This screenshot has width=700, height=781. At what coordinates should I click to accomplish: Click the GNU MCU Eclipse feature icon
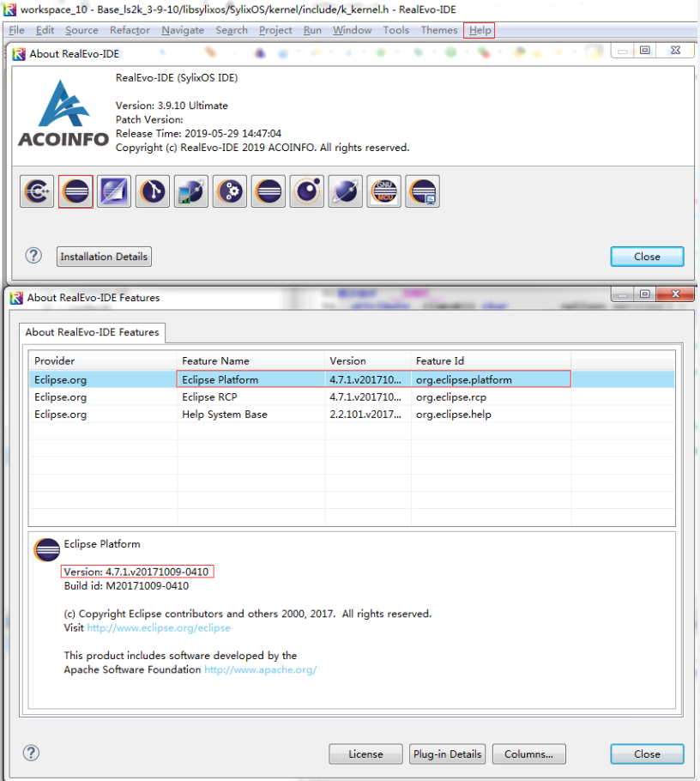(x=383, y=191)
